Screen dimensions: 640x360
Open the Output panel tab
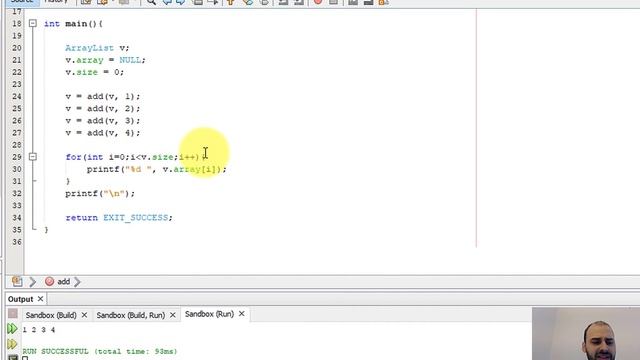[x=20, y=299]
